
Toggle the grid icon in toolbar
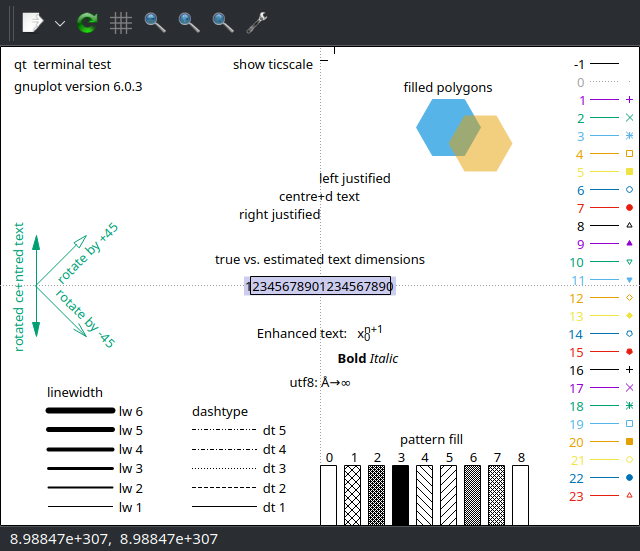(x=121, y=22)
